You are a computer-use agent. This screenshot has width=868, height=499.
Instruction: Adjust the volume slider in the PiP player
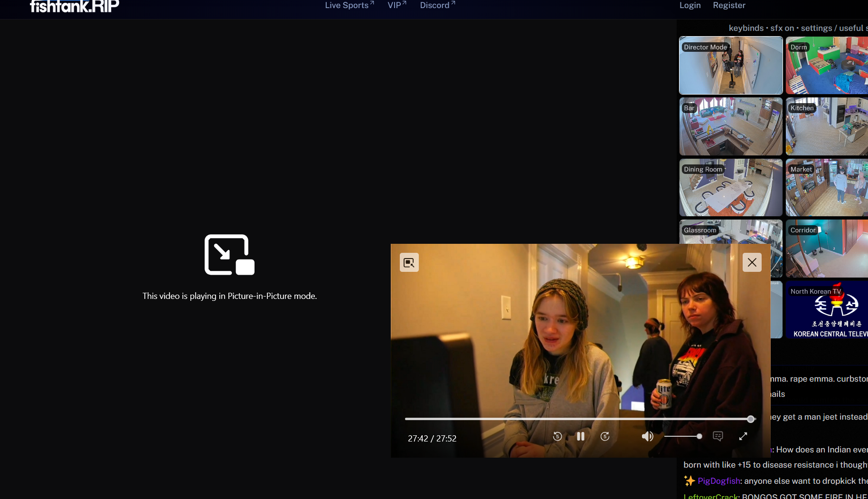pyautogui.click(x=683, y=436)
